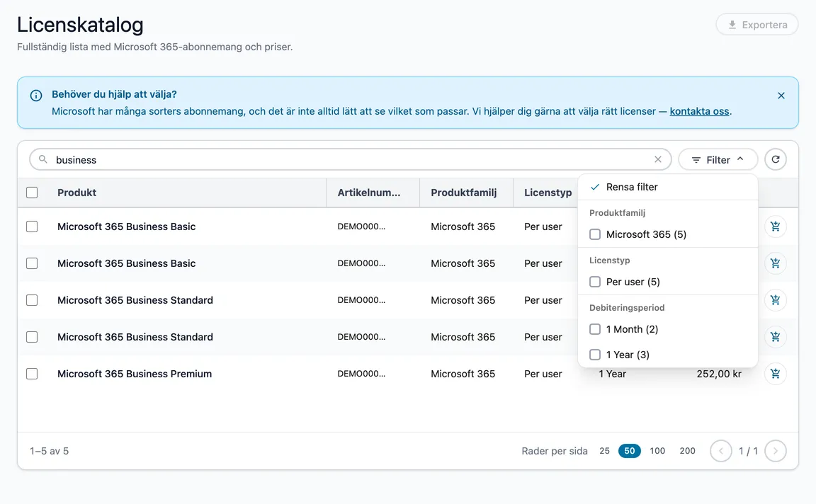
Task: Refresh the license list with the reload icon
Action: (x=776, y=159)
